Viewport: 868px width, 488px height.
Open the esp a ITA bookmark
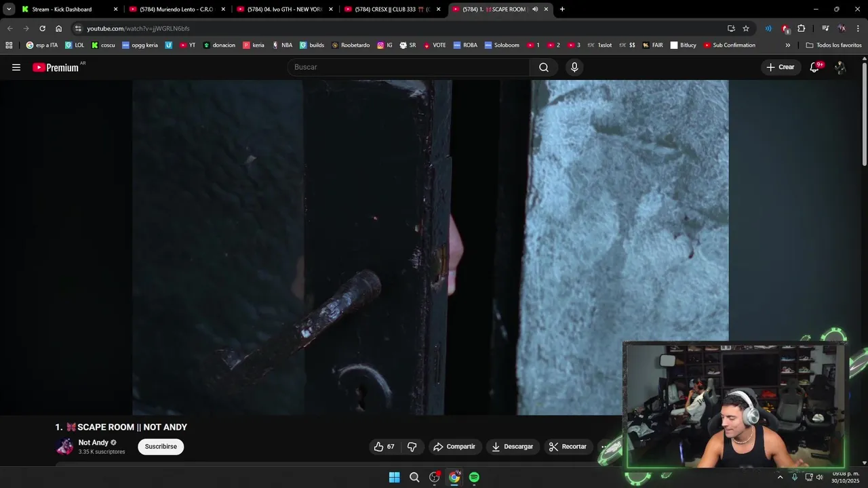42,45
